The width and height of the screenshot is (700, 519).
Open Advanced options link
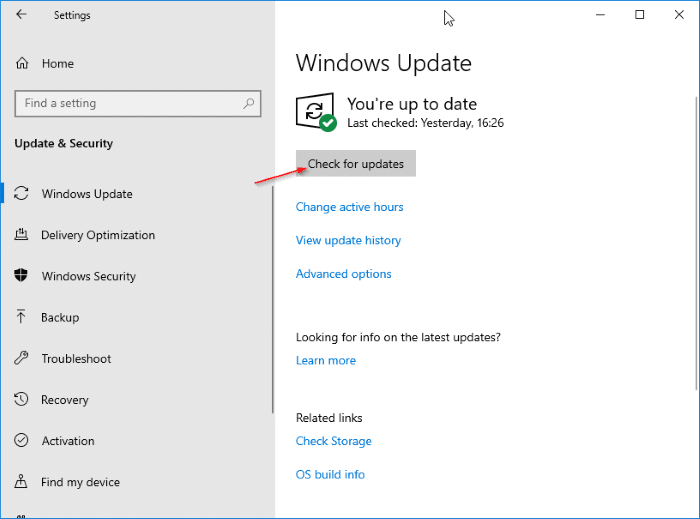pos(343,274)
